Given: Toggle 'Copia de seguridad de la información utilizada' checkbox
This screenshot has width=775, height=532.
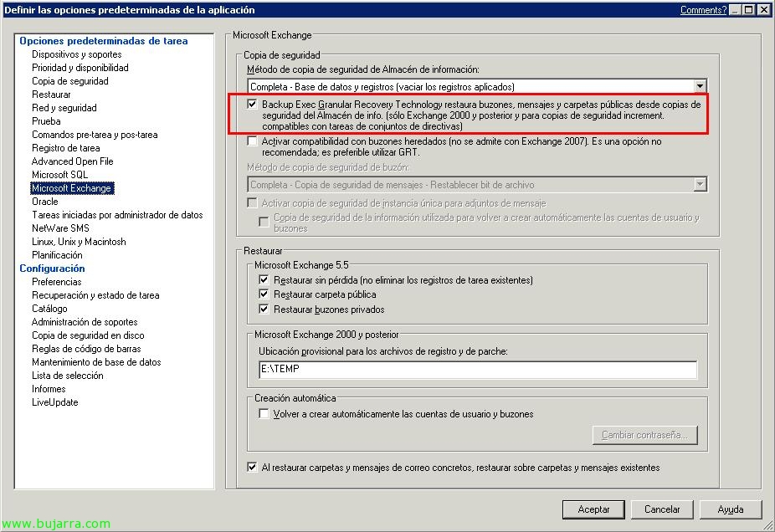Looking at the screenshot, I should [264, 222].
